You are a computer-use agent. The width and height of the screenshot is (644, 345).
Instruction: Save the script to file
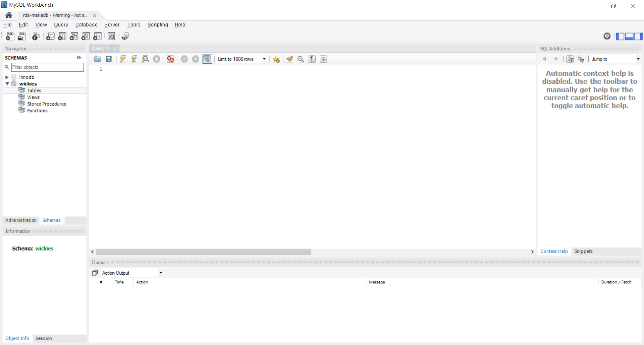click(x=109, y=59)
